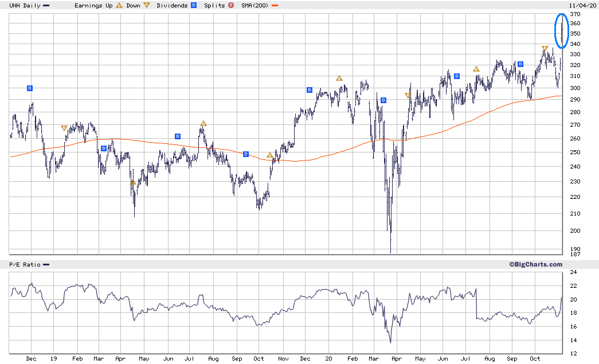Viewport: 599px width, 364px height.
Task: Click the '300' price axis label
Action: point(575,88)
